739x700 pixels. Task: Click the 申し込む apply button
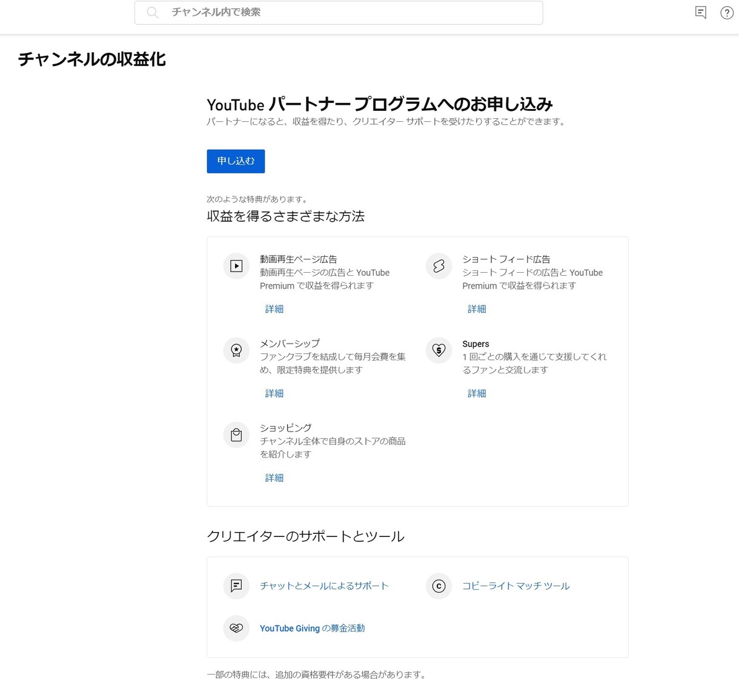236,161
